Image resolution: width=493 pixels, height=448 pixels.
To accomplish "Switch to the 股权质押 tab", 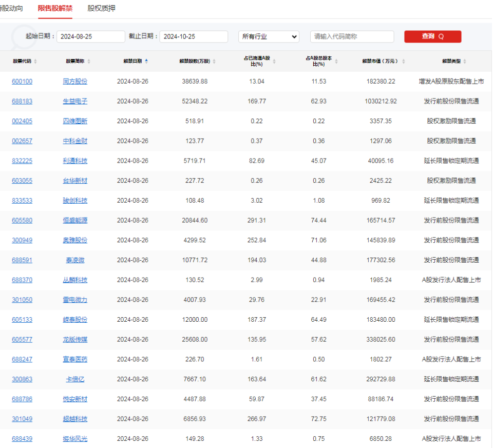I will point(101,9).
